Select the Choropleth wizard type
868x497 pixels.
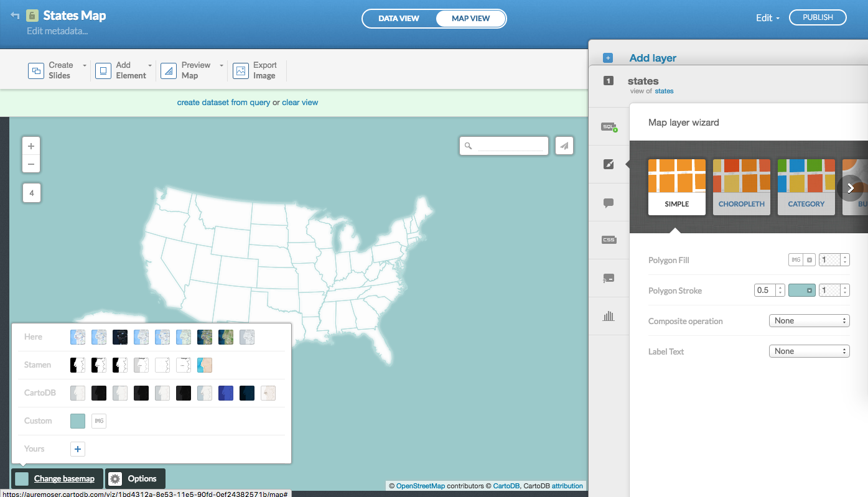point(741,187)
